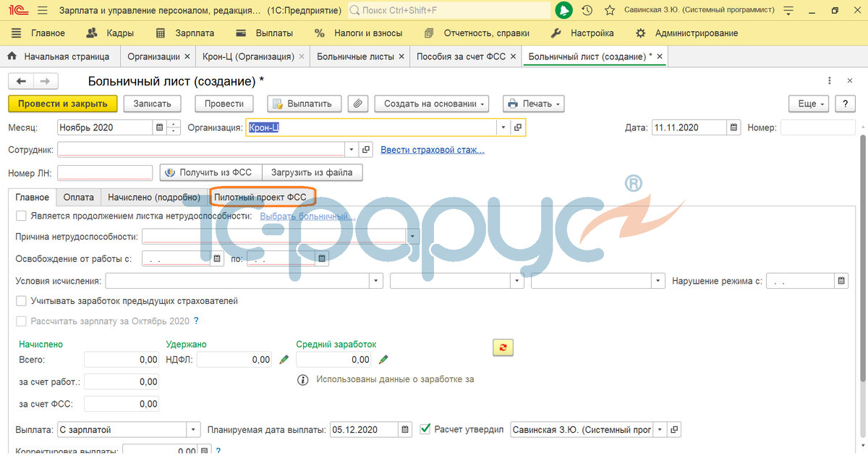Go forward with the right arrow button
Screen dimensions: 868x456
tap(45, 81)
